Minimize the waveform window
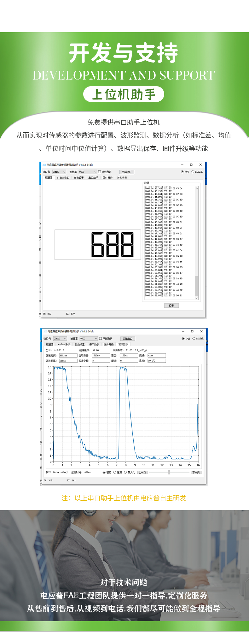The image size is (249, 644). point(183,331)
